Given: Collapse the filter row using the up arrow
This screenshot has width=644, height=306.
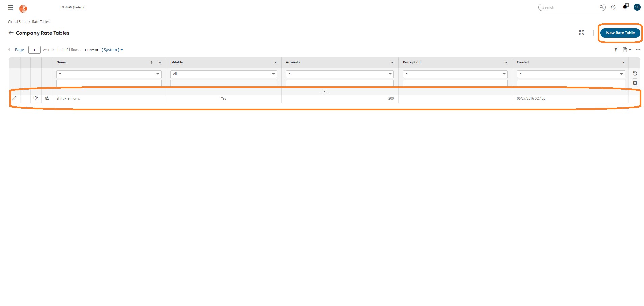Looking at the screenshot, I should 324,92.
